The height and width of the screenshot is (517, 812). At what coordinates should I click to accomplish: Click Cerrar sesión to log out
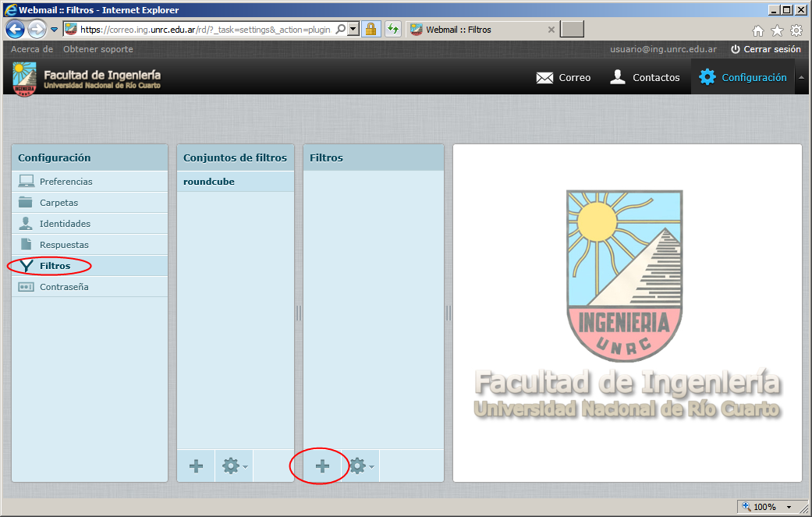click(766, 49)
